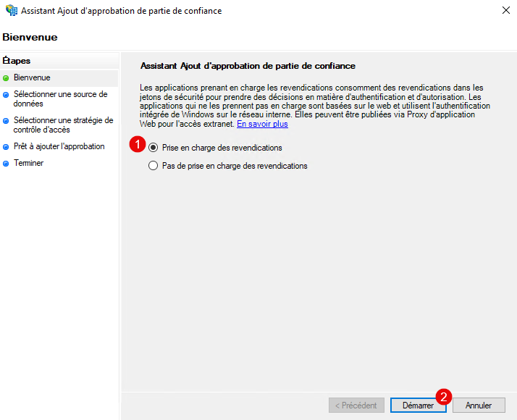Click the red annotation marker numbered 1
Screen dimensions: 517x420
(x=136, y=145)
